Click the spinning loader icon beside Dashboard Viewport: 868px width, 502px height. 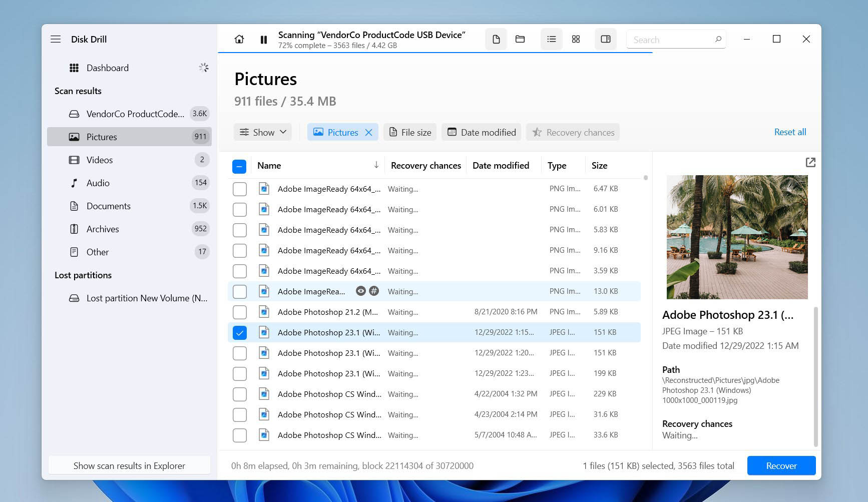click(204, 68)
